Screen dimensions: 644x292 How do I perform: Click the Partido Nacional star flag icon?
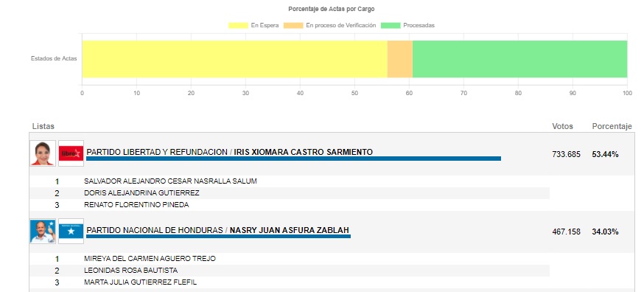[x=71, y=231]
